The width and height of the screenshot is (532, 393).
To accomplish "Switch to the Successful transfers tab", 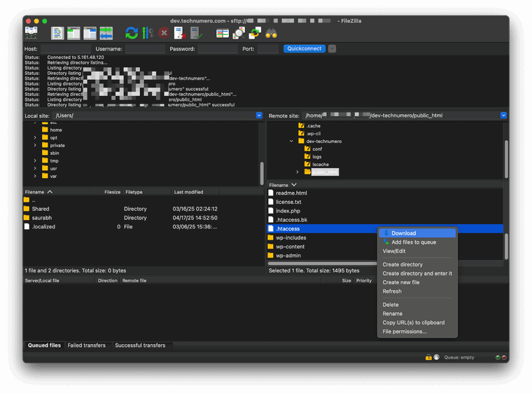I will [140, 345].
